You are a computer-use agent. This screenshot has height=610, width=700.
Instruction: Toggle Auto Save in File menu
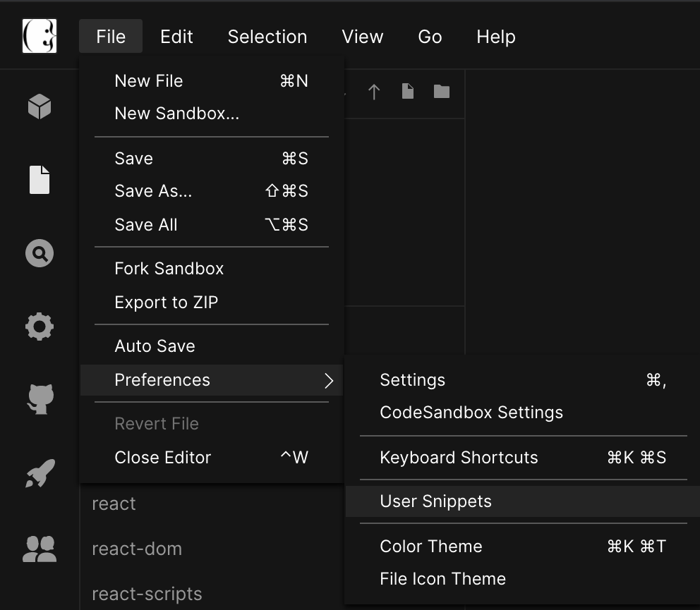click(212, 346)
